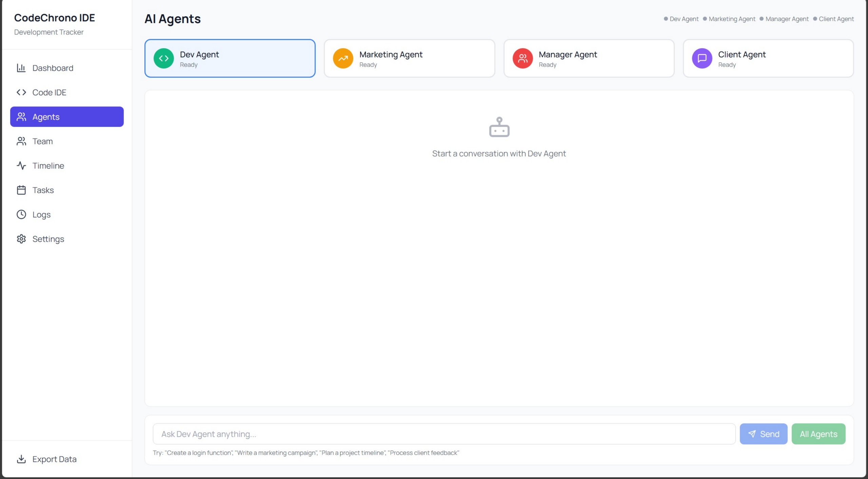This screenshot has width=868, height=479.
Task: Switch to the Client Agent card
Action: pos(768,58)
